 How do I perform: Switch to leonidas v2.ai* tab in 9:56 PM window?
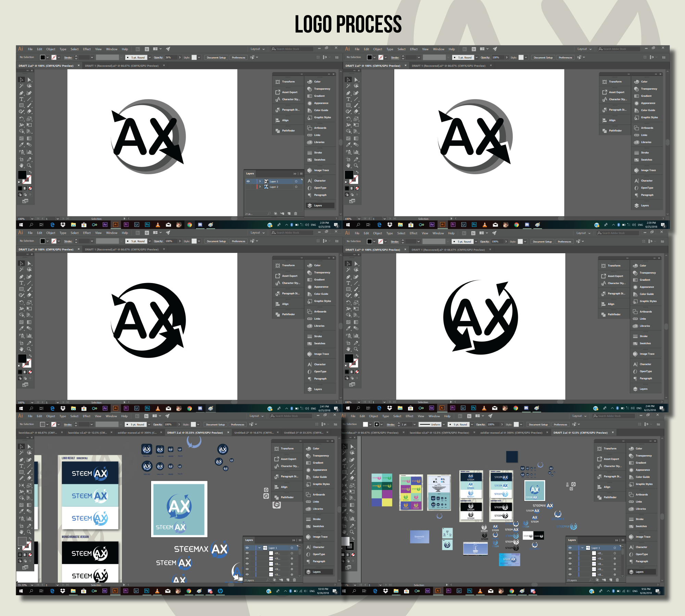pyautogui.click(x=439, y=433)
